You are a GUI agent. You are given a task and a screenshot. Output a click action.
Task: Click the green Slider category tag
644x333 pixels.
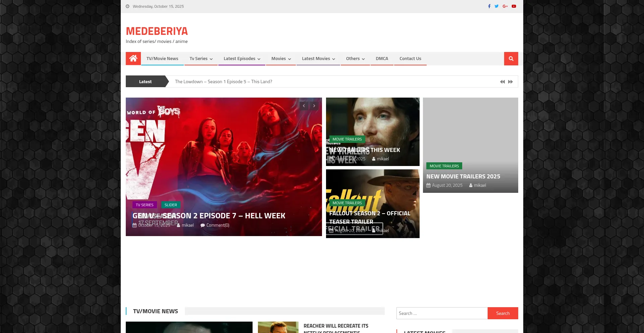(x=171, y=205)
